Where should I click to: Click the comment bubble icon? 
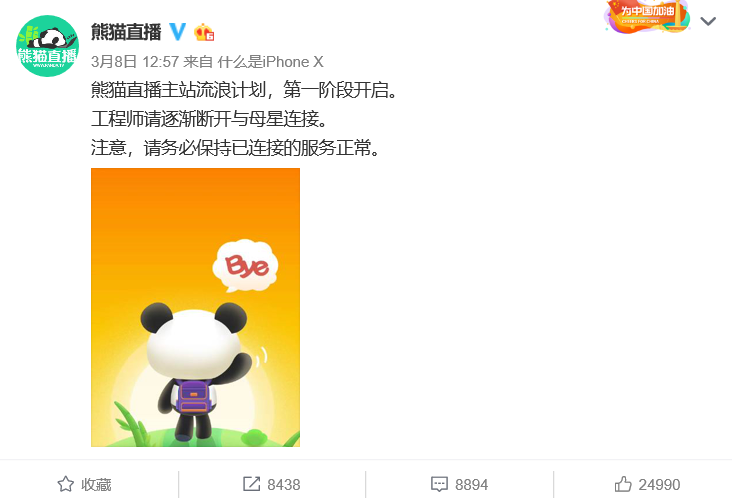(439, 484)
